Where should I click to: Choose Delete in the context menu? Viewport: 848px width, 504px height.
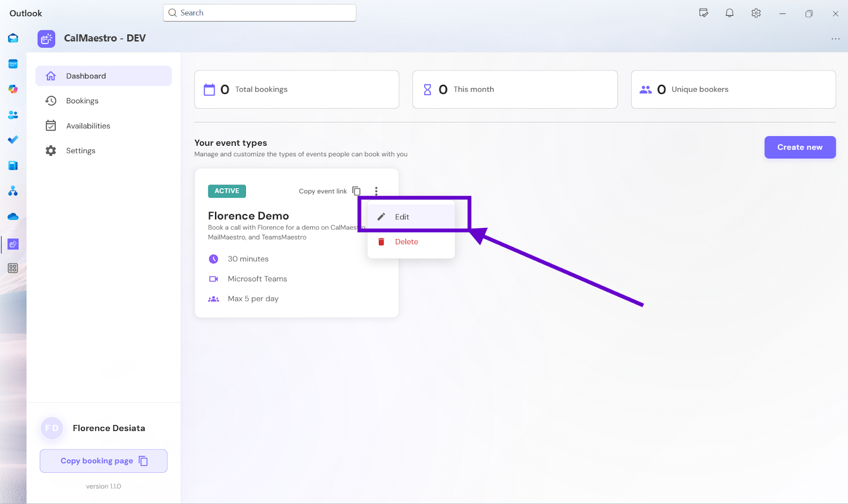[x=411, y=242]
